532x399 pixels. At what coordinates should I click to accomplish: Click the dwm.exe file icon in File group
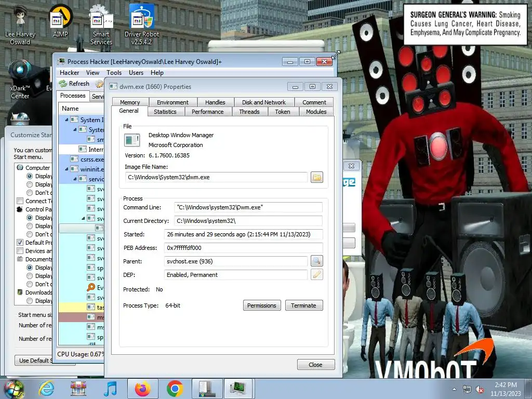tap(132, 140)
